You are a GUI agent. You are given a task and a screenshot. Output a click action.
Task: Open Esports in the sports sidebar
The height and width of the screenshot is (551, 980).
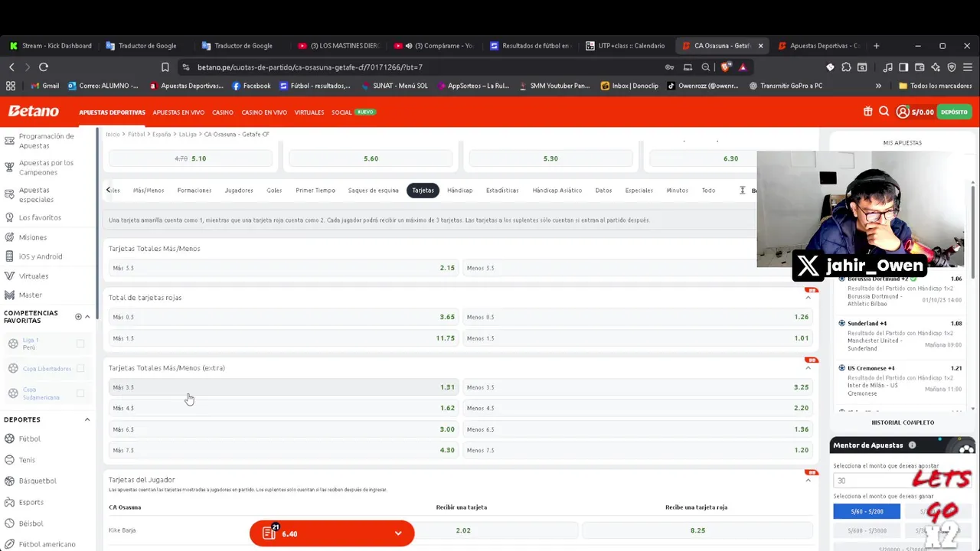[x=31, y=502]
